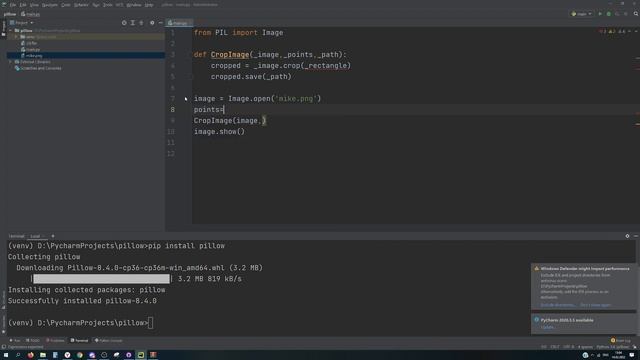
Task: Open Chrome from the taskbar
Action: (x=80, y=355)
